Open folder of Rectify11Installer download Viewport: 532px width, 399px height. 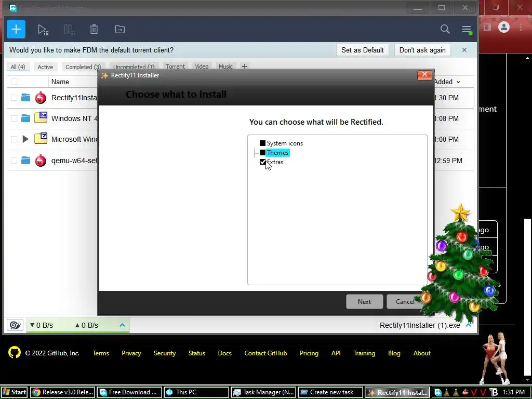25,98
